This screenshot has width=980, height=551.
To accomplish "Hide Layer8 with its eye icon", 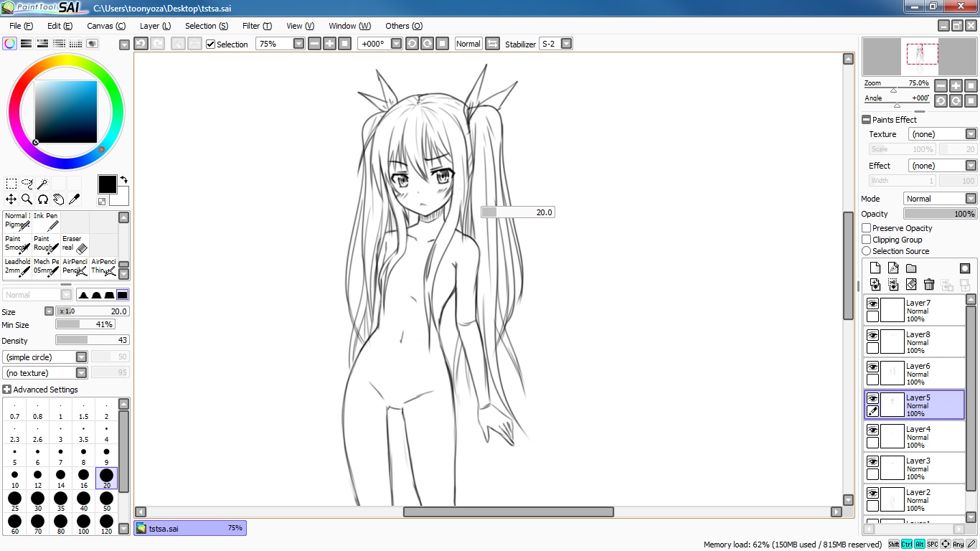I will pos(872,335).
